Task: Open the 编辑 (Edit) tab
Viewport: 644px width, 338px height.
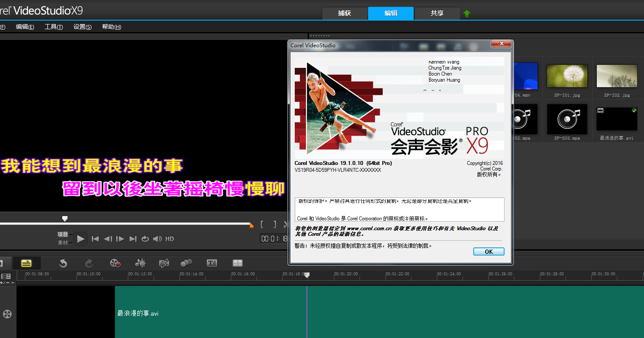Action: coord(391,13)
